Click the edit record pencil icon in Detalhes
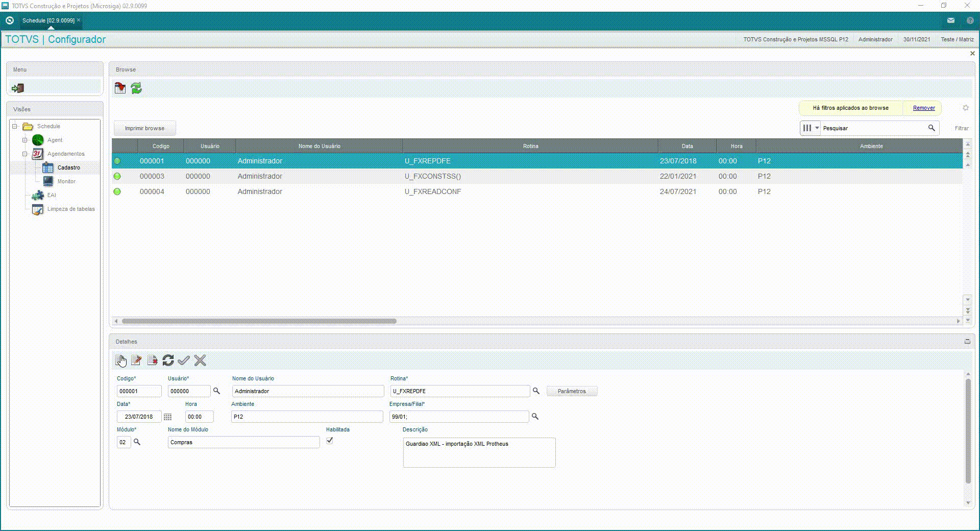The image size is (980, 531). click(136, 360)
